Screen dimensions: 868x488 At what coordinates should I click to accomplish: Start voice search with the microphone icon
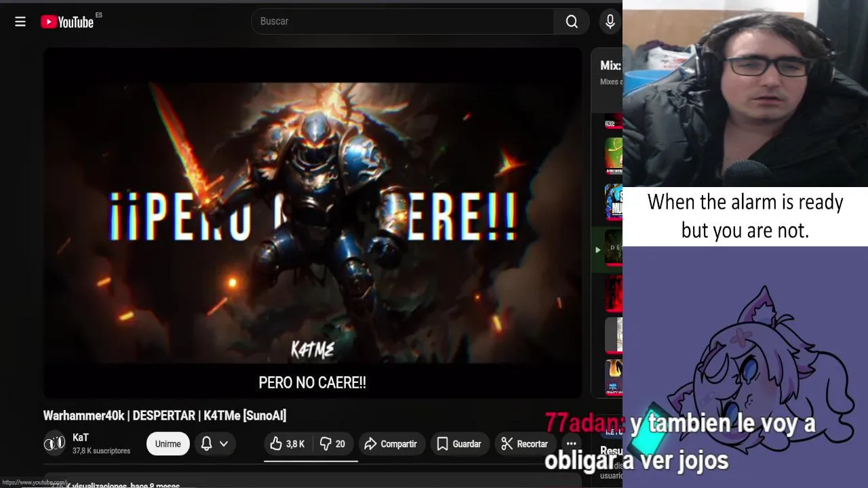tap(610, 22)
